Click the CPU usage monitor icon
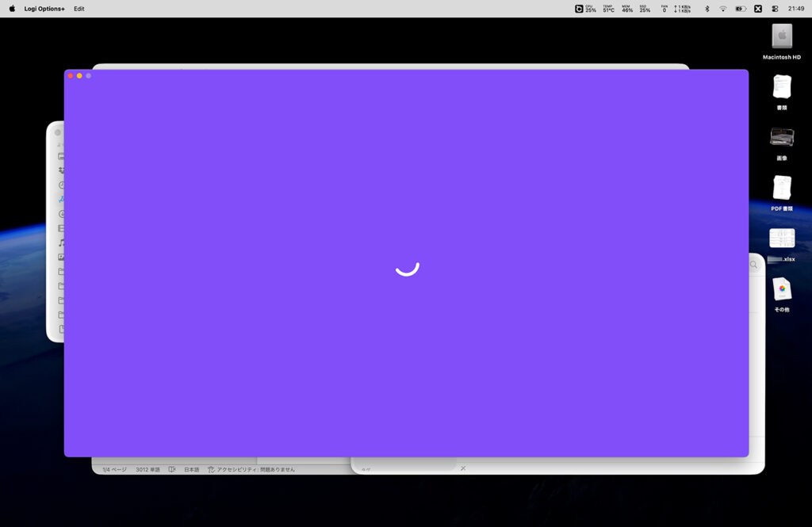Image resolution: width=812 pixels, height=527 pixels. tap(585, 9)
